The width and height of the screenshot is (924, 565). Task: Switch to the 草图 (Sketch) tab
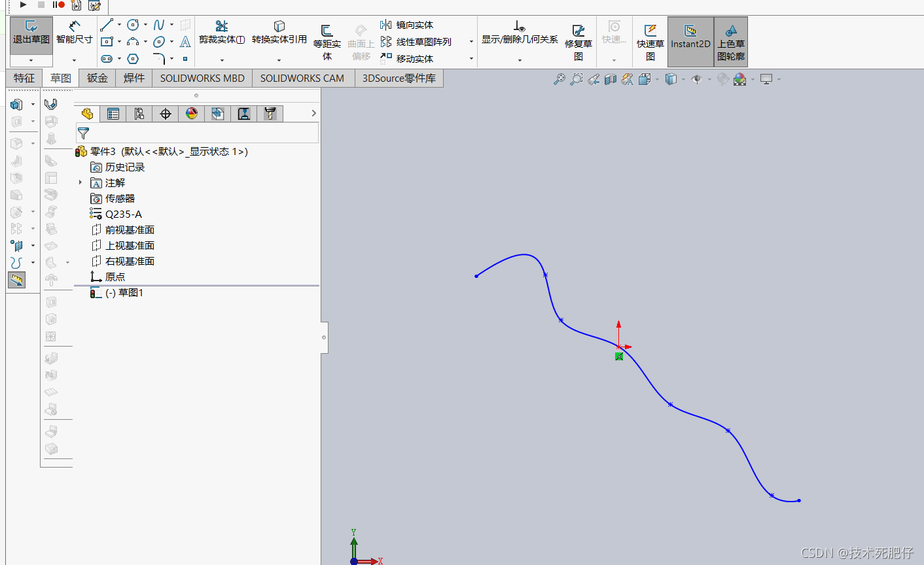61,78
